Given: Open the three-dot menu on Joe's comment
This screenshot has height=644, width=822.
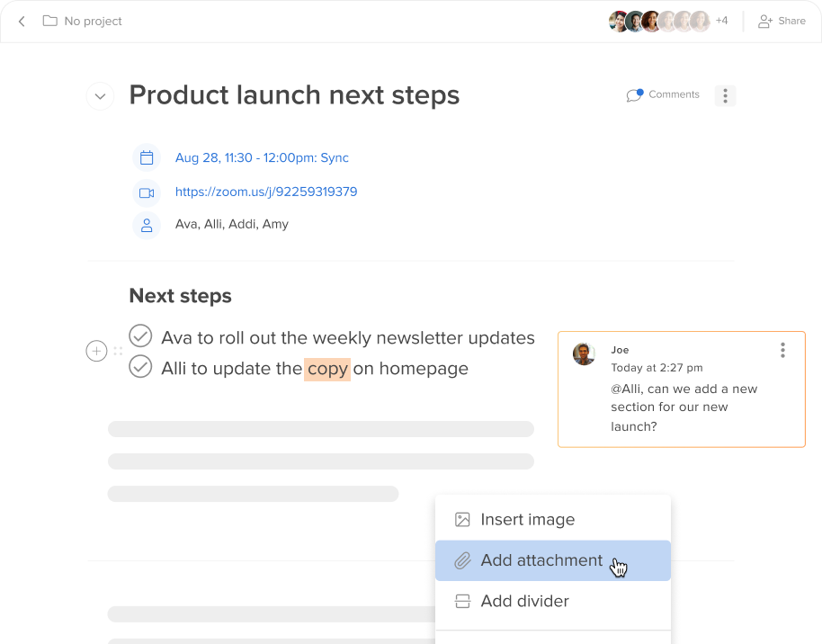Looking at the screenshot, I should 782,350.
